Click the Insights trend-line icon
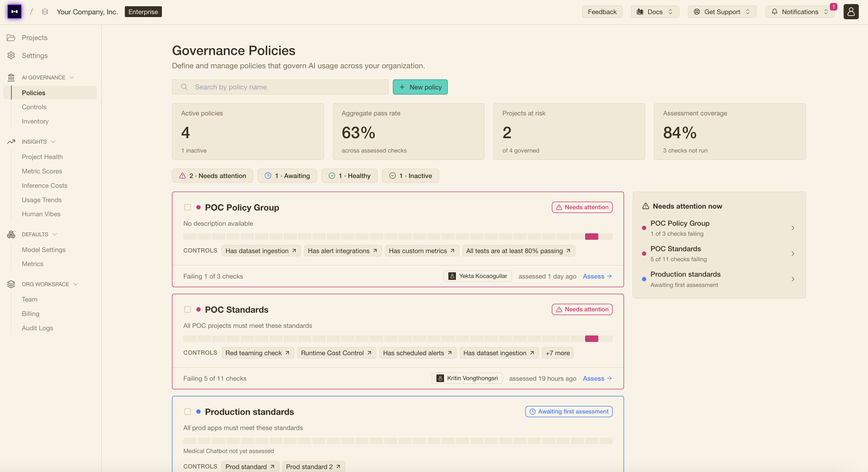The width and height of the screenshot is (868, 472). tap(11, 142)
